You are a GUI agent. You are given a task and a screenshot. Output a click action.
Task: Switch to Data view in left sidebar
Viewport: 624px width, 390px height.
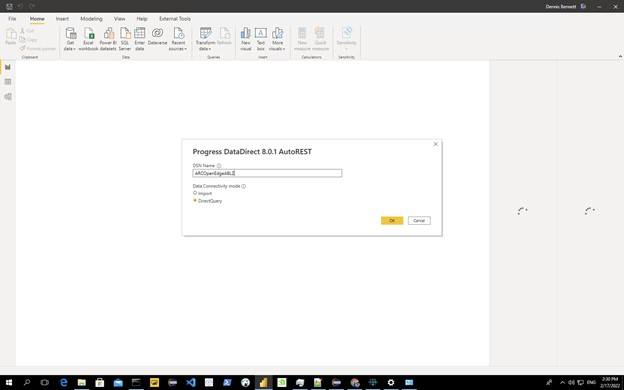(x=8, y=82)
